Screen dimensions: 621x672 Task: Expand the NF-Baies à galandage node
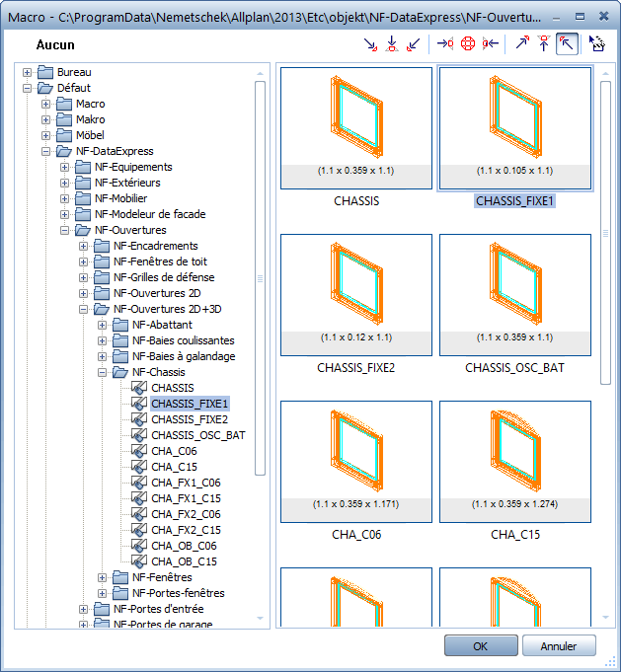pyautogui.click(x=102, y=356)
